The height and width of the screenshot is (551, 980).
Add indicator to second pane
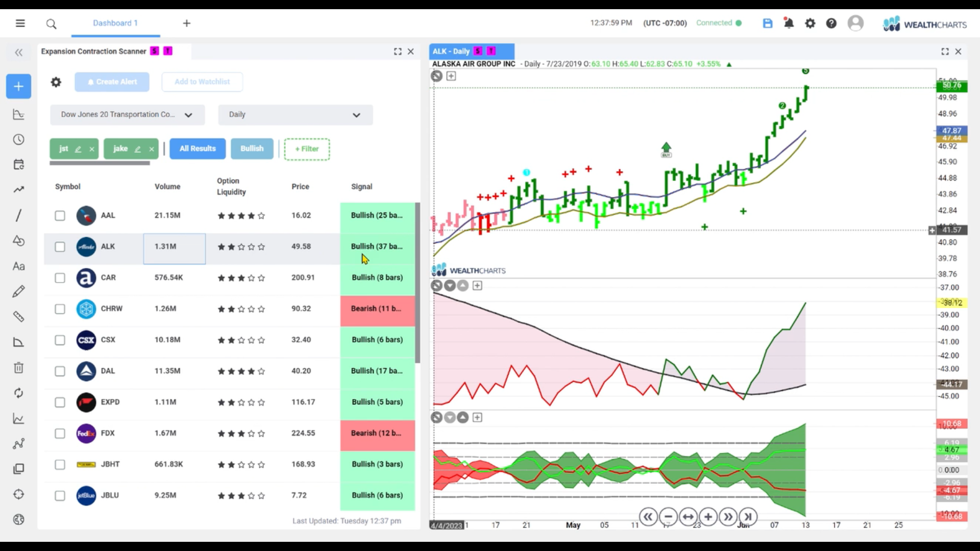click(477, 286)
